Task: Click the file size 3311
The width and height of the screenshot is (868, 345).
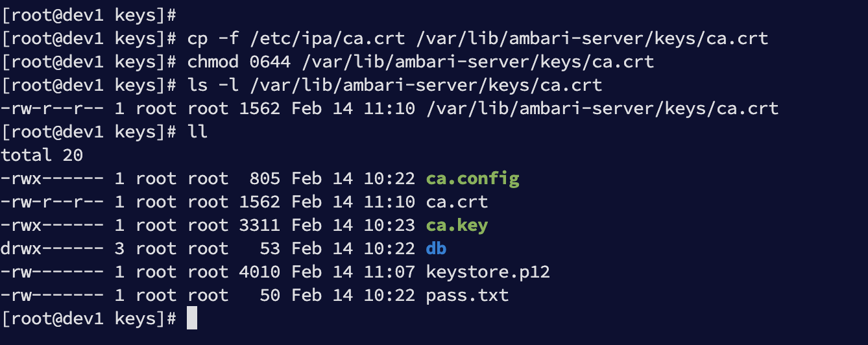Action: 259,225
